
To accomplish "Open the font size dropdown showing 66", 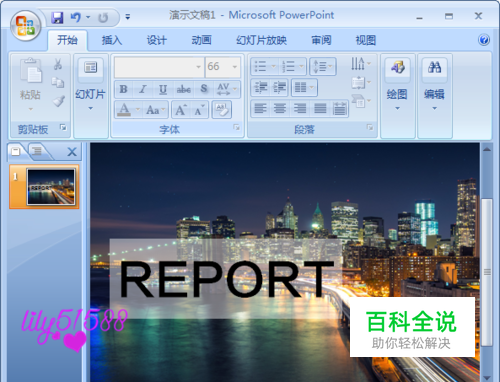I will pos(235,67).
